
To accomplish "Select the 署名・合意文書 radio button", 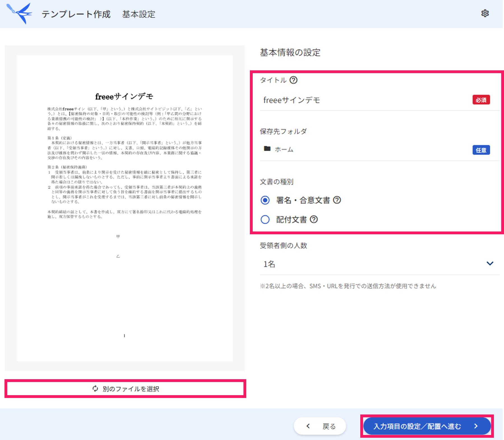I will coord(265,200).
